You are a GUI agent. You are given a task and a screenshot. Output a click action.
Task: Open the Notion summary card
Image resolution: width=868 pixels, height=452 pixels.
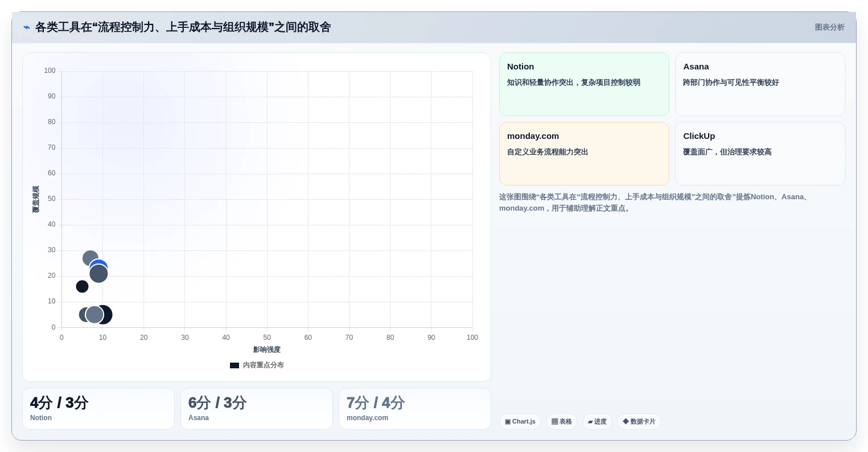584,84
